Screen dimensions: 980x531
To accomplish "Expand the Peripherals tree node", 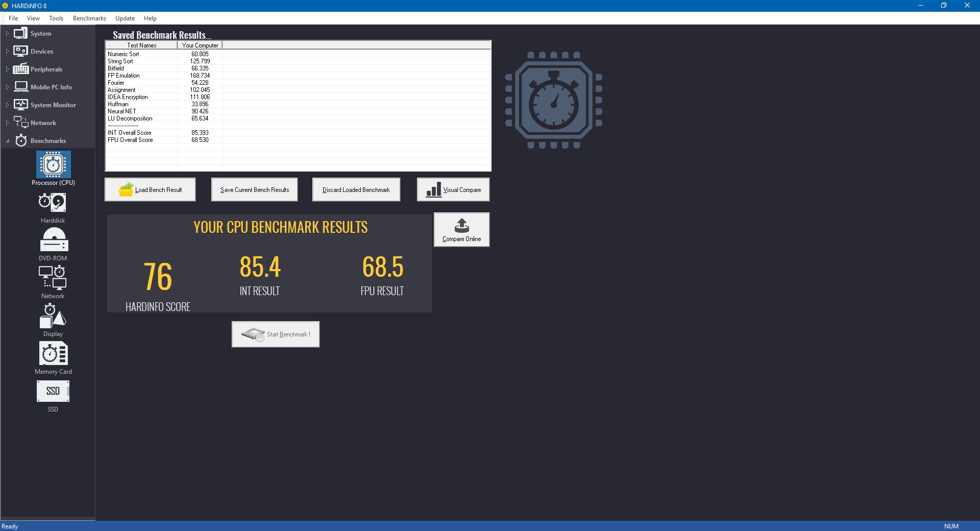I will [x=7, y=69].
